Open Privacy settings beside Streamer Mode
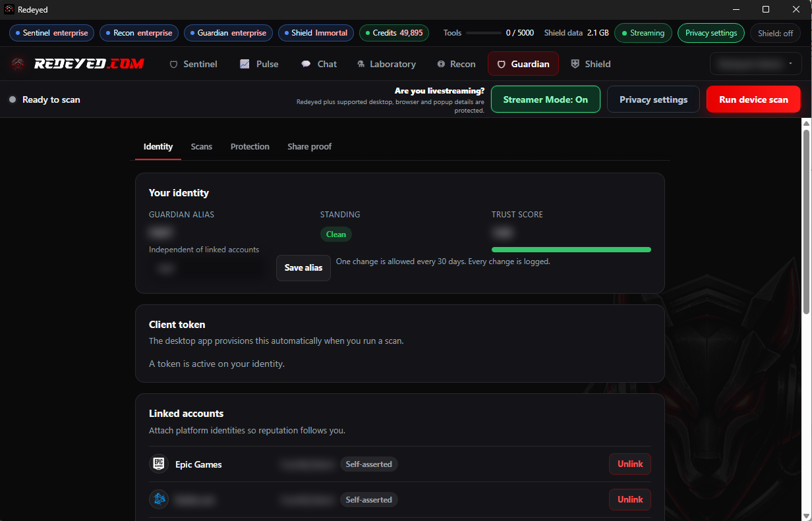 click(653, 99)
